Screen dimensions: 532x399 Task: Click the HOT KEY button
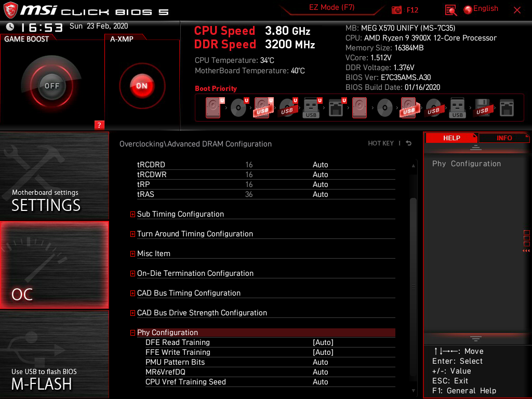pyautogui.click(x=381, y=143)
